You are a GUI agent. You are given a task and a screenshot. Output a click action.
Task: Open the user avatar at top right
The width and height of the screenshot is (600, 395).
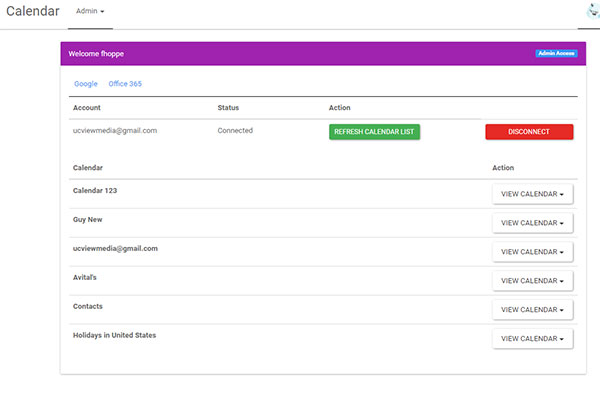click(593, 11)
